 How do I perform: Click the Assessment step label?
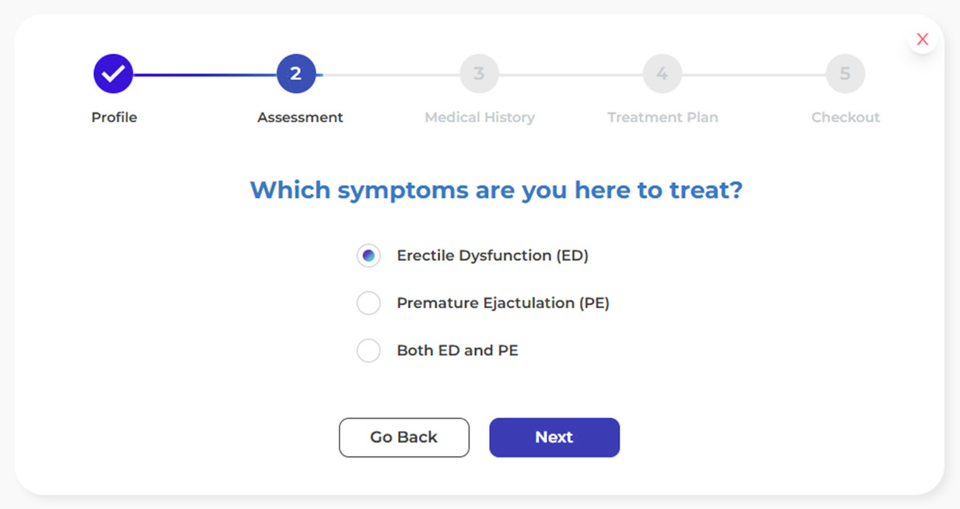coord(300,117)
